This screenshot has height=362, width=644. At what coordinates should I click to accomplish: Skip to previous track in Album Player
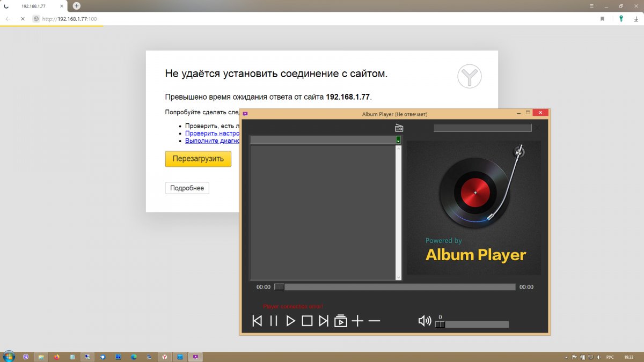tap(257, 321)
